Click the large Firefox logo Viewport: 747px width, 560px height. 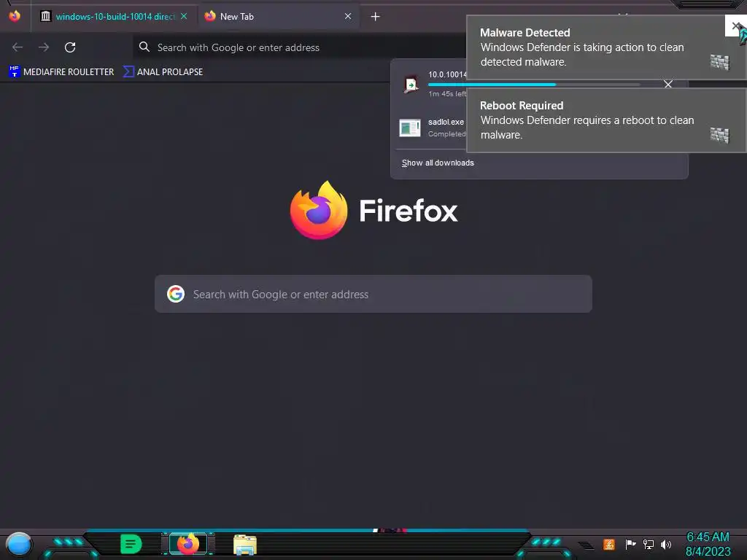coord(319,211)
